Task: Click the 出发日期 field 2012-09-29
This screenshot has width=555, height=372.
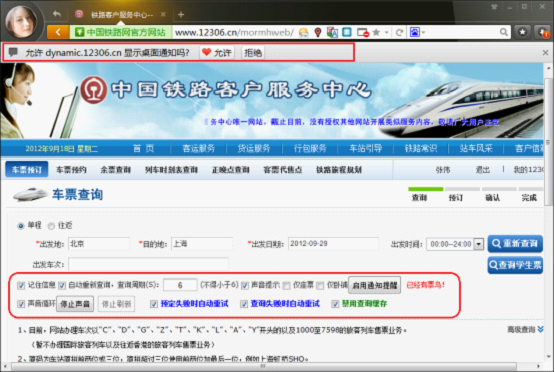Action: point(333,244)
